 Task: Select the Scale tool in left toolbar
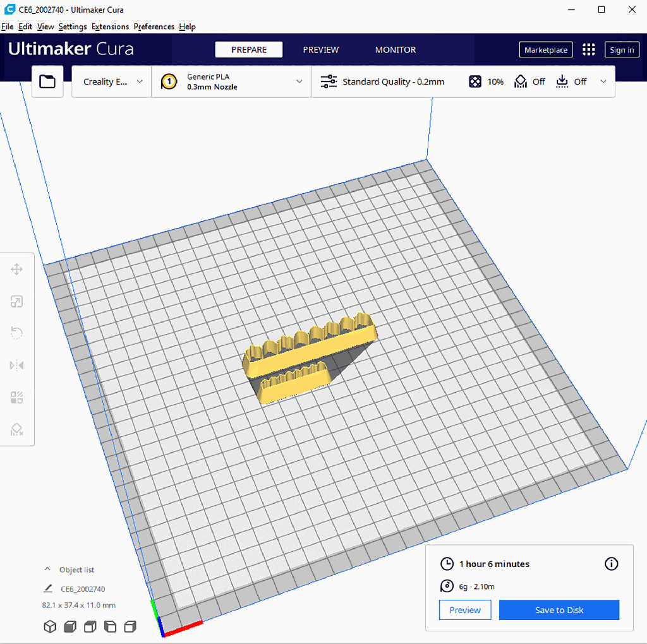click(x=17, y=302)
